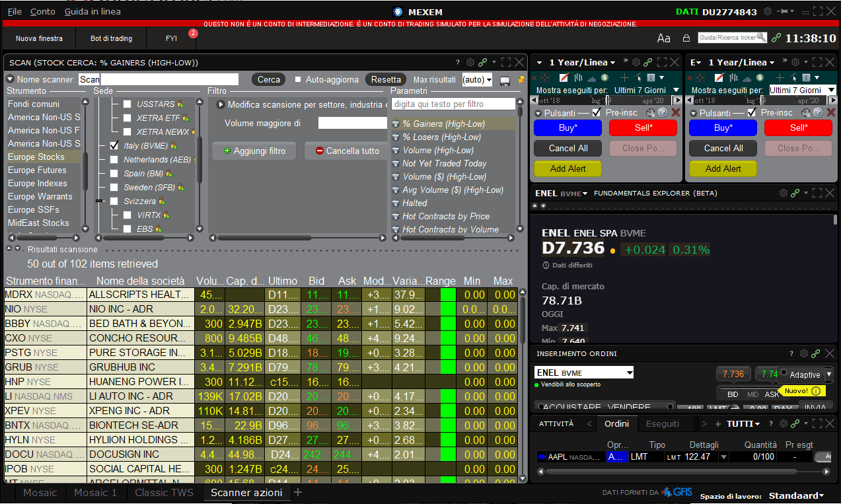Open the File menu
841x504 pixels.
pos(15,12)
